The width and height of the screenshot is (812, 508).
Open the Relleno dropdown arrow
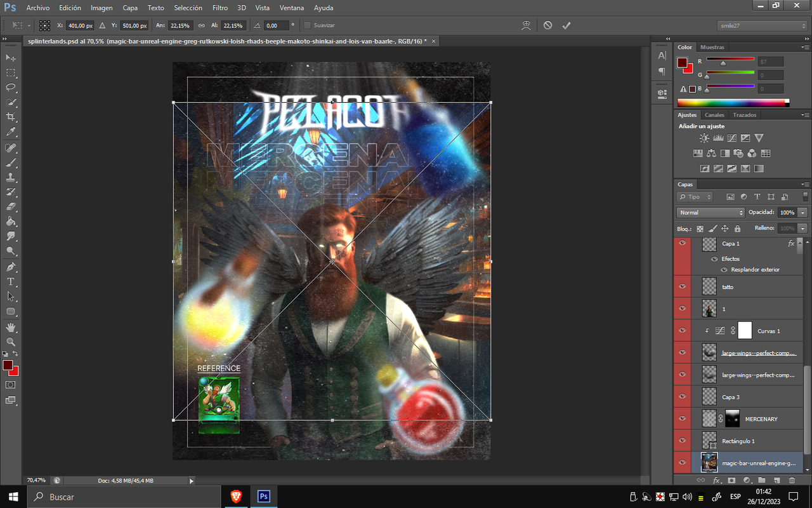[x=803, y=228]
